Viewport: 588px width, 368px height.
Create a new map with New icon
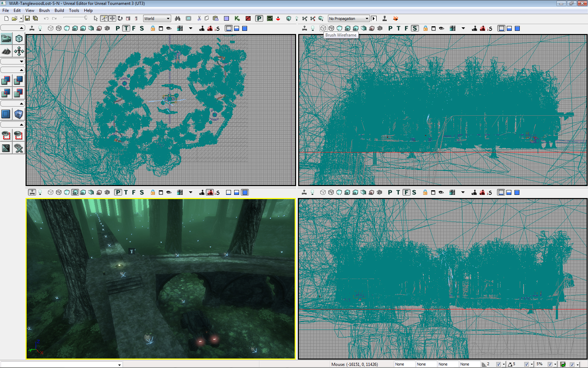tap(6, 19)
